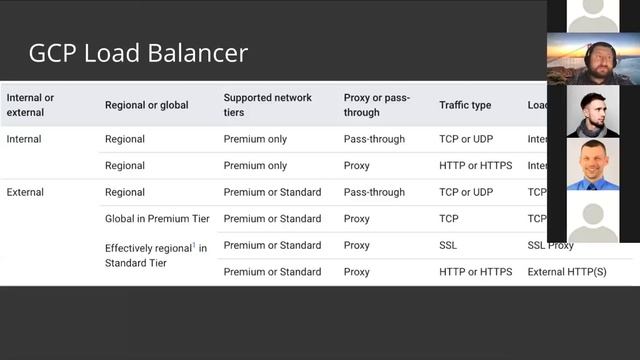The width and height of the screenshot is (640, 360).
Task: Click the footnote superscript after regional
Action: click(x=194, y=245)
